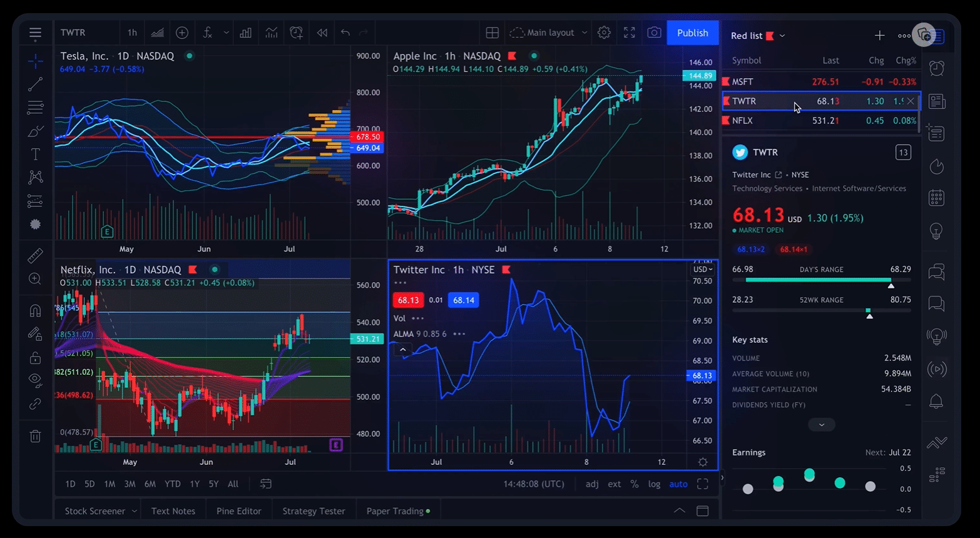
Task: Delete drawings with the trash icon
Action: click(x=35, y=436)
